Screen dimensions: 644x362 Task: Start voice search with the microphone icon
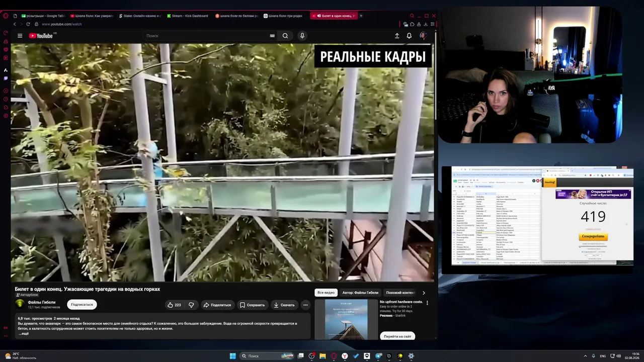click(302, 36)
